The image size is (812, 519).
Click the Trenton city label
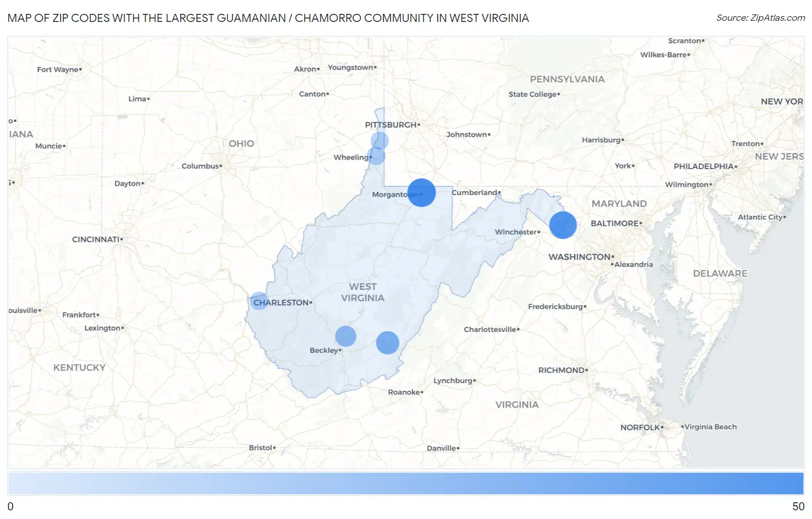(746, 144)
